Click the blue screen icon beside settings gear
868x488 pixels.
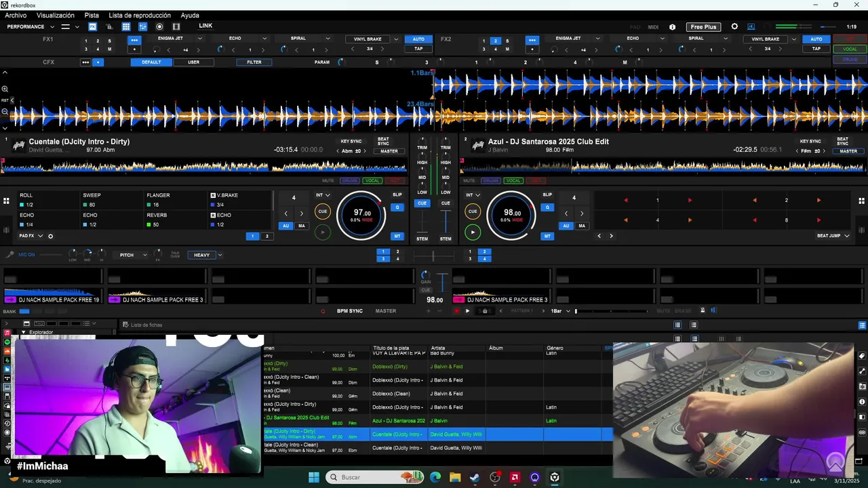click(751, 26)
